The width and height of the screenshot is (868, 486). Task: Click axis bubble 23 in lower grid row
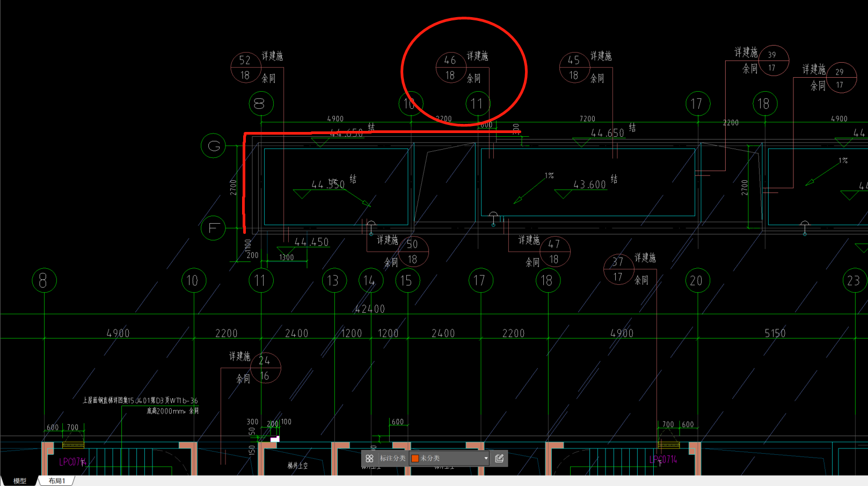click(854, 281)
